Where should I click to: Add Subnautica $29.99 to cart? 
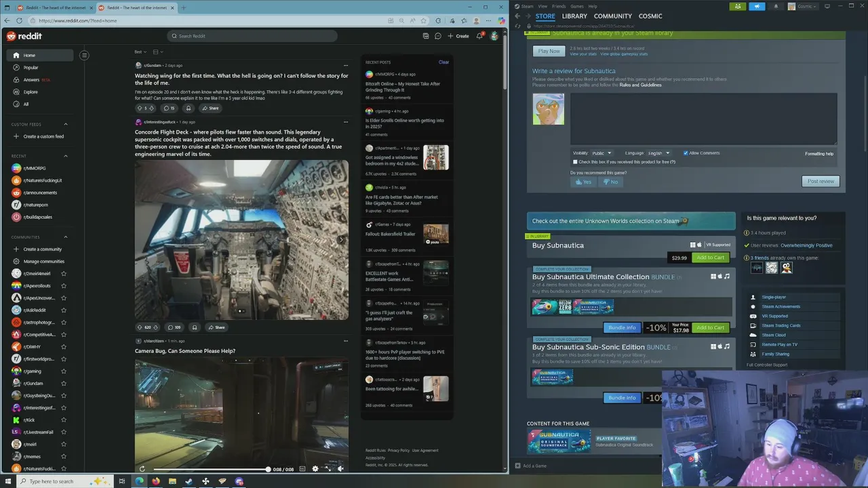[710, 258]
